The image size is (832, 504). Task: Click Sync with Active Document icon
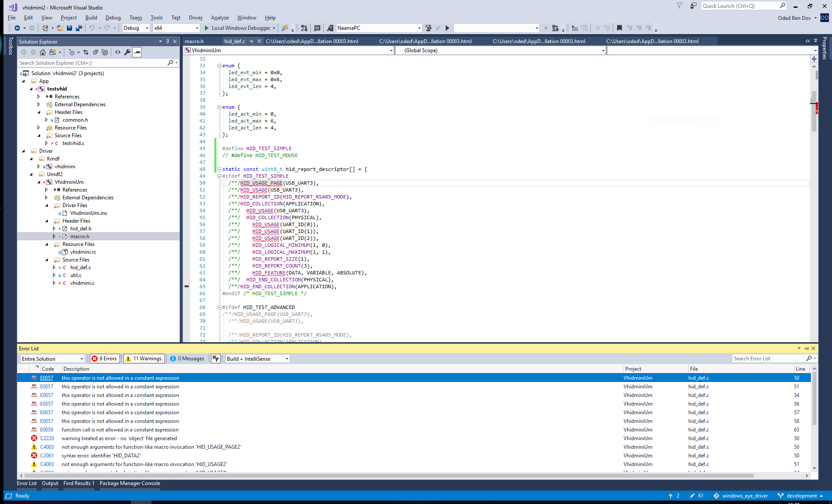point(86,52)
